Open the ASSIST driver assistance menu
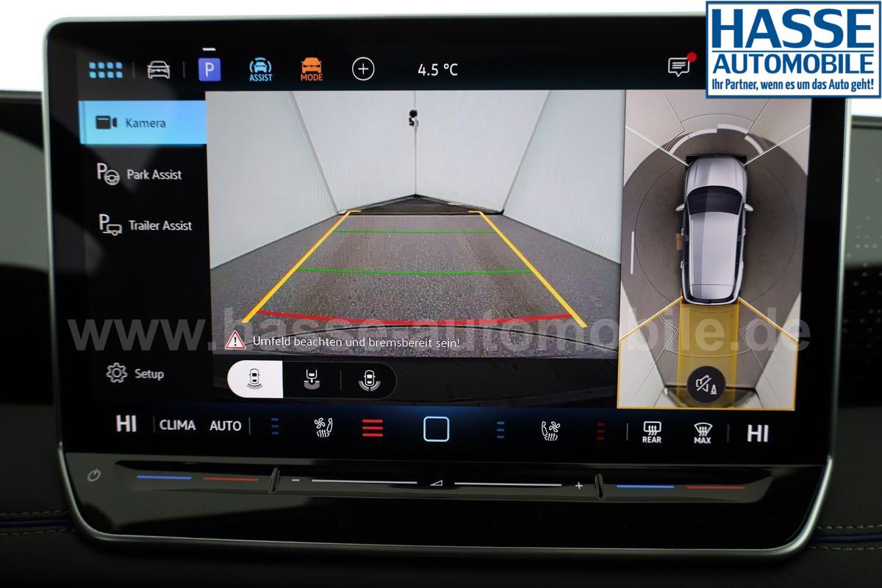Image resolution: width=882 pixels, height=588 pixels. coord(260,69)
